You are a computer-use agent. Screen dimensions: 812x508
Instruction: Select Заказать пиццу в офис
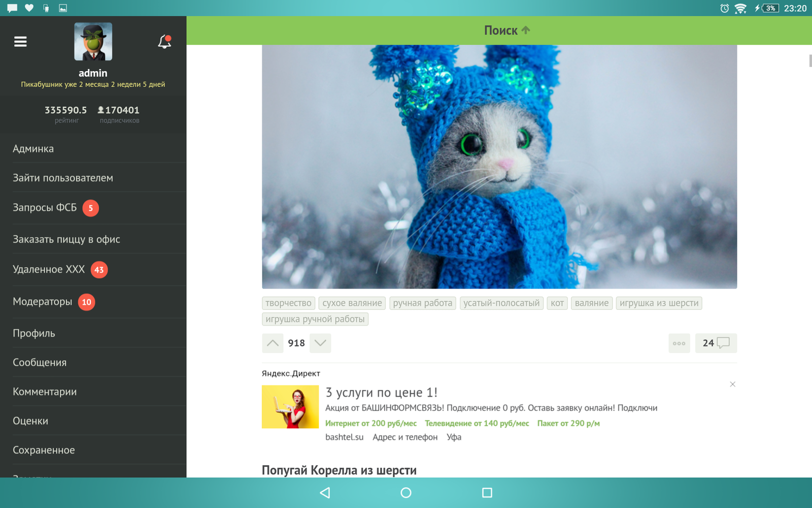pyautogui.click(x=93, y=239)
